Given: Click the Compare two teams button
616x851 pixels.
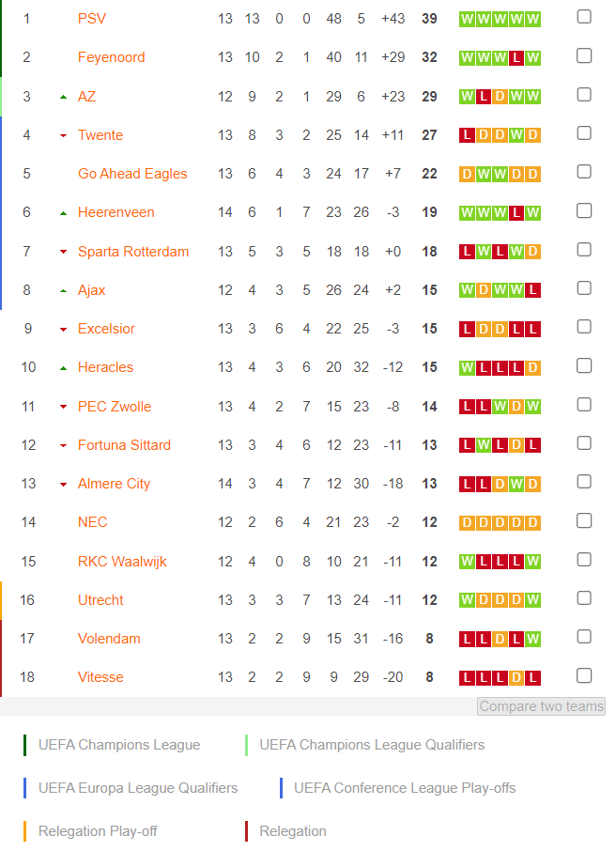Looking at the screenshot, I should 541,706.
